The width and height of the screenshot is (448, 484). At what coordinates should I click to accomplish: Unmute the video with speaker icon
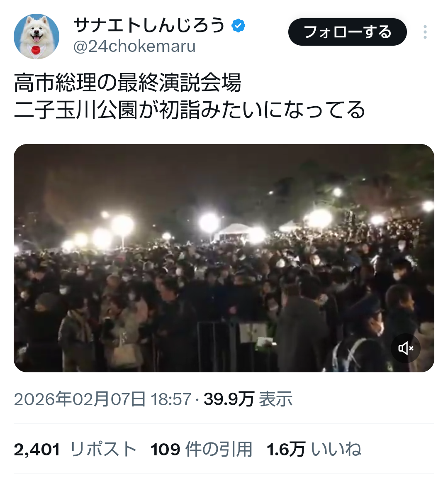pos(405,349)
